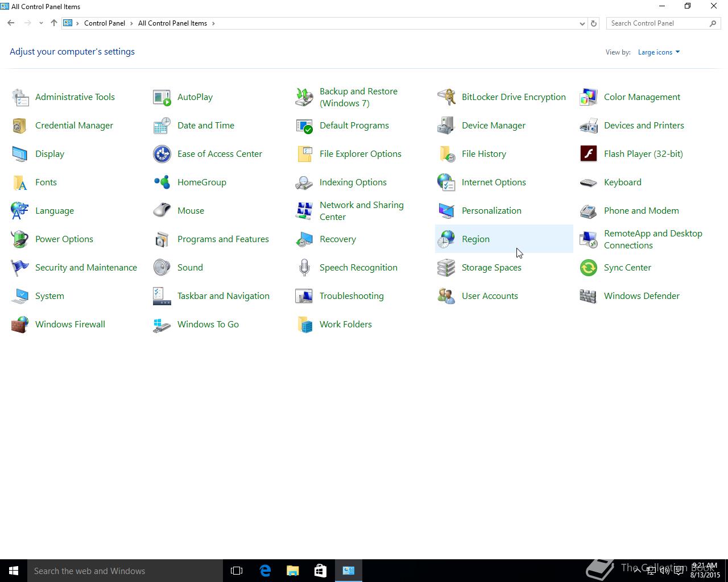Click the Security and Maintenance link
The height and width of the screenshot is (582, 728).
[x=86, y=268]
